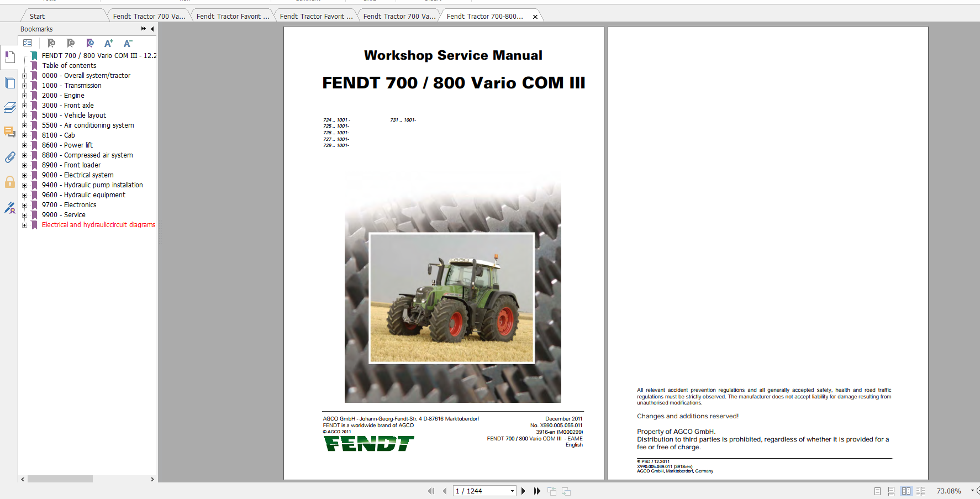Open the Bookmarks panel sidebar icon

(x=9, y=57)
